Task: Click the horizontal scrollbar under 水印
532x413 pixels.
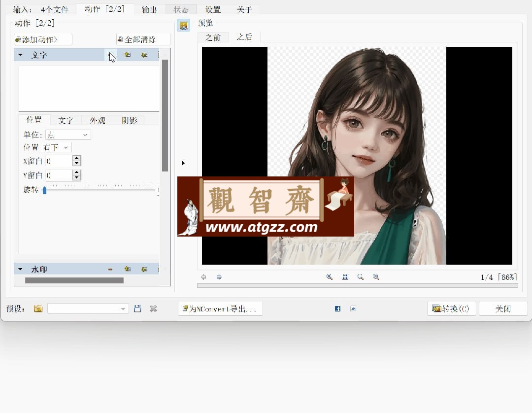Action: [74, 280]
